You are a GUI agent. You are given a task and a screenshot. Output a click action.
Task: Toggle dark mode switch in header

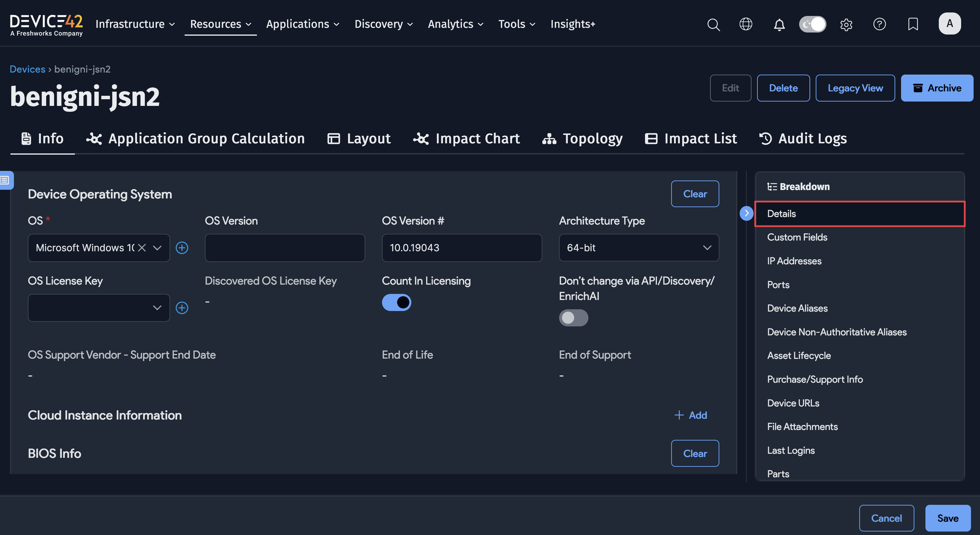pyautogui.click(x=813, y=24)
